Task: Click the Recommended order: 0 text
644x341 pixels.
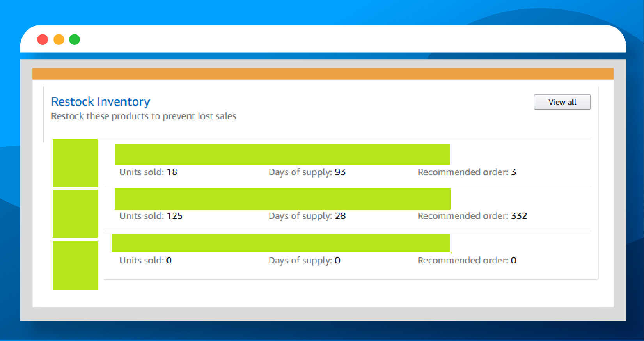Action: point(467,260)
